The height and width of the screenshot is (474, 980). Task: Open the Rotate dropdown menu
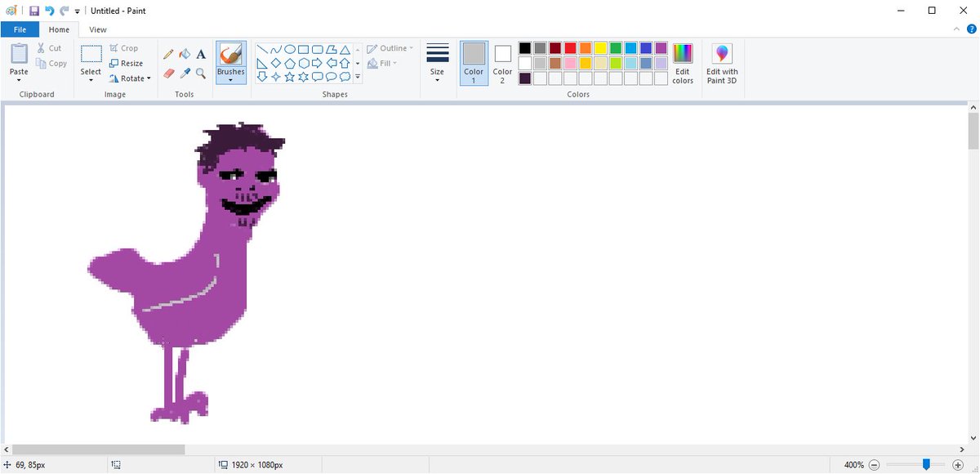(x=130, y=78)
